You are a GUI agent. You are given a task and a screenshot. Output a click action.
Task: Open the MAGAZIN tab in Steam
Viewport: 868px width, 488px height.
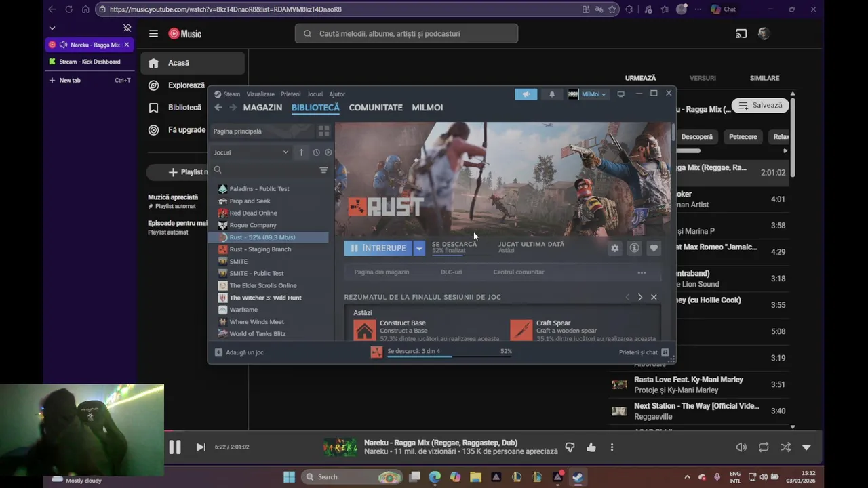tap(262, 107)
